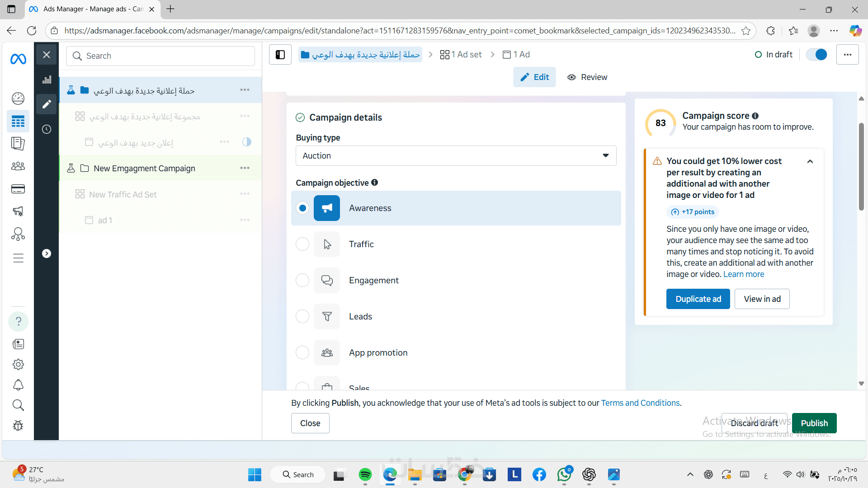Expand the dark sidebar arrow button
This screenshot has height=488, width=868.
pos(47,253)
